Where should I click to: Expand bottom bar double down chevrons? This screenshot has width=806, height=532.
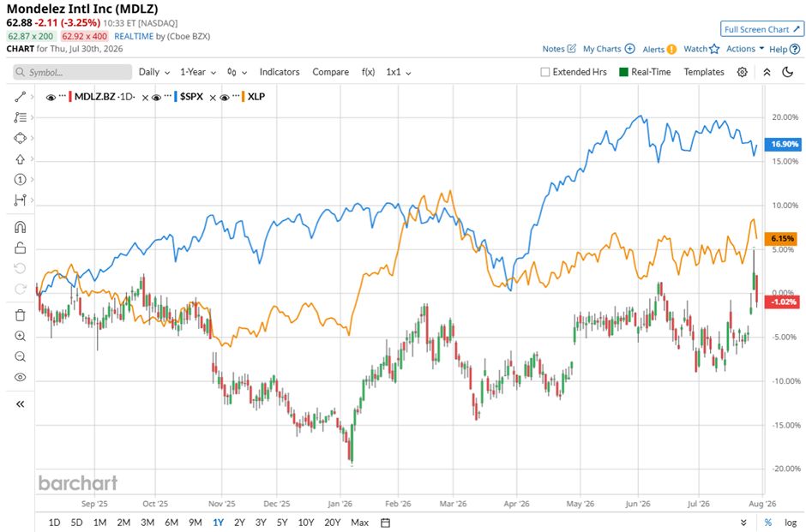click(x=743, y=523)
